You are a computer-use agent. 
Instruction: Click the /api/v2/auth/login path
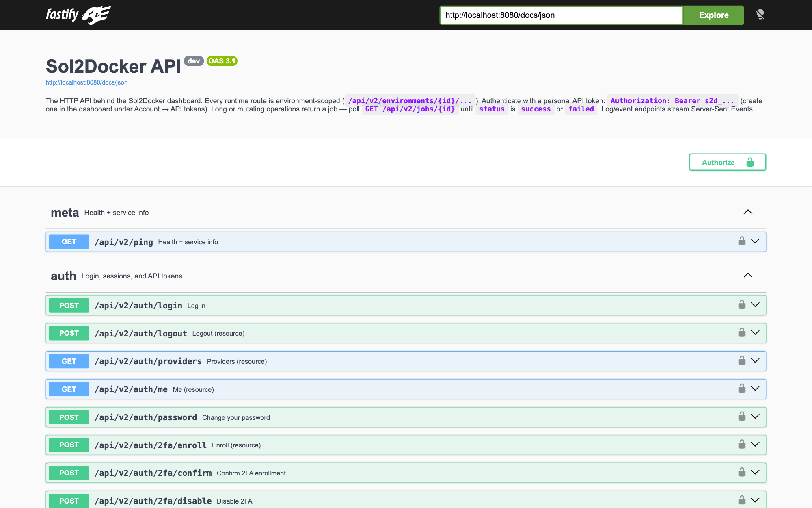tap(138, 306)
